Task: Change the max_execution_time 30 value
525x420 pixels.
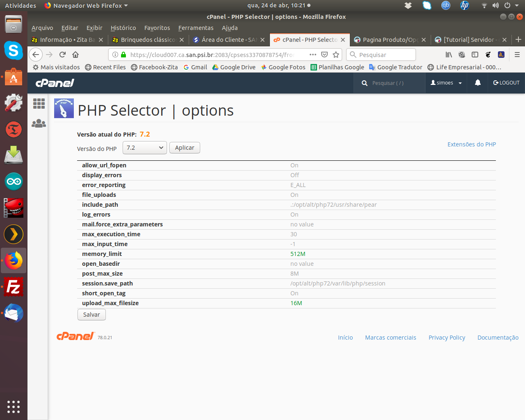Action: click(x=294, y=234)
